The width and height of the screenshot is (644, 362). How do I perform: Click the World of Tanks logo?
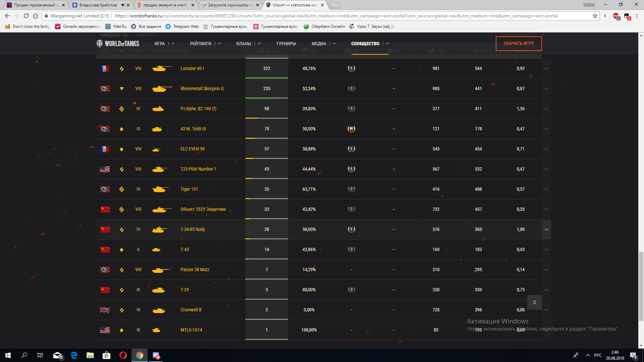point(118,44)
